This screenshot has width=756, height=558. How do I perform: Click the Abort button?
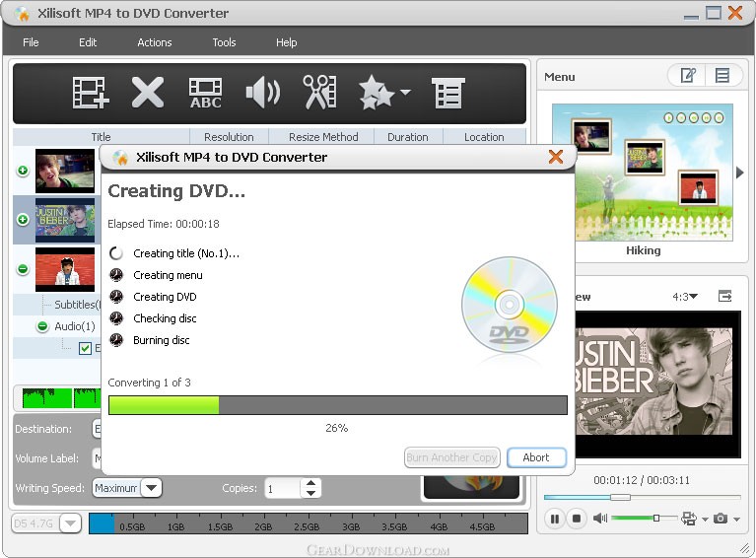536,457
